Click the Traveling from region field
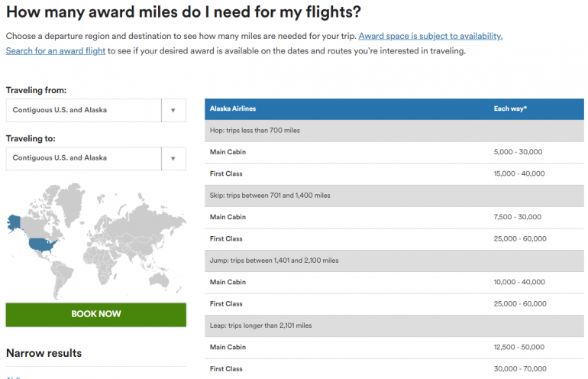Screen dimensions: 588x379 pyautogui.click(x=84, y=110)
